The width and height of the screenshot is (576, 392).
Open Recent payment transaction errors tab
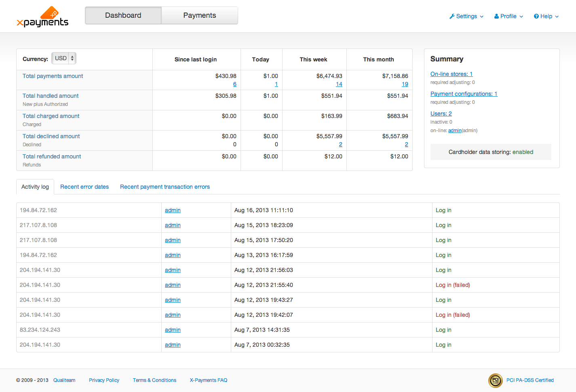[165, 187]
